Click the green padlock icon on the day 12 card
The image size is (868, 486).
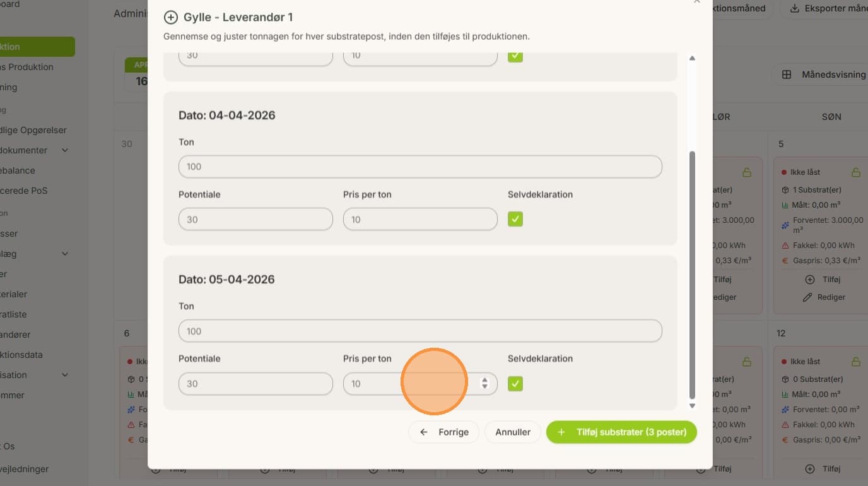click(856, 362)
